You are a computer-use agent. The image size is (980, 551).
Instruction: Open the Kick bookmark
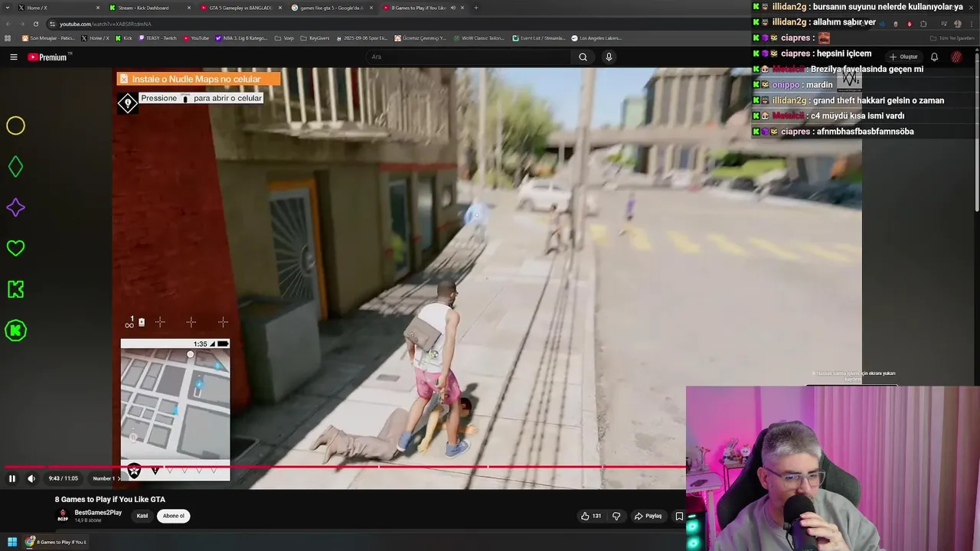(x=124, y=37)
